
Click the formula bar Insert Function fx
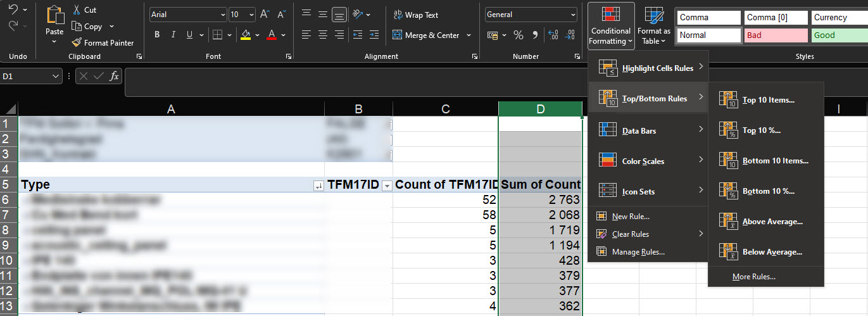(x=115, y=77)
